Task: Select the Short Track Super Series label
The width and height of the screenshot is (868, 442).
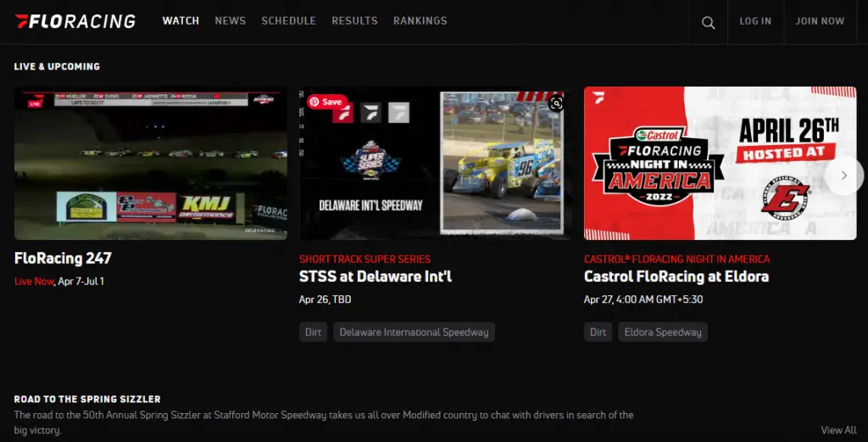Action: click(x=364, y=259)
